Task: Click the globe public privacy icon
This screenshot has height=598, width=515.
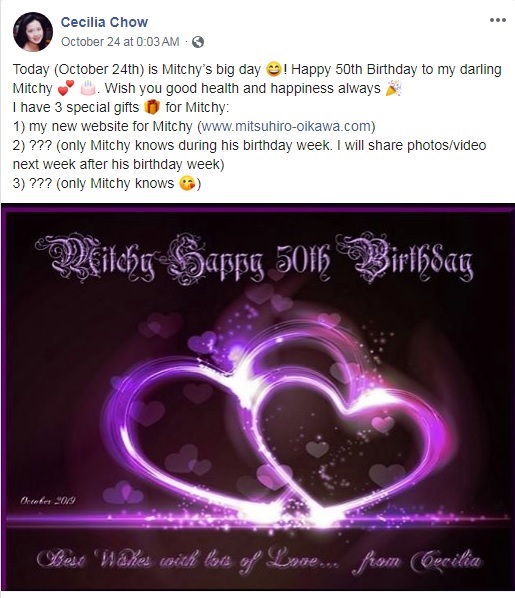Action: (x=198, y=42)
